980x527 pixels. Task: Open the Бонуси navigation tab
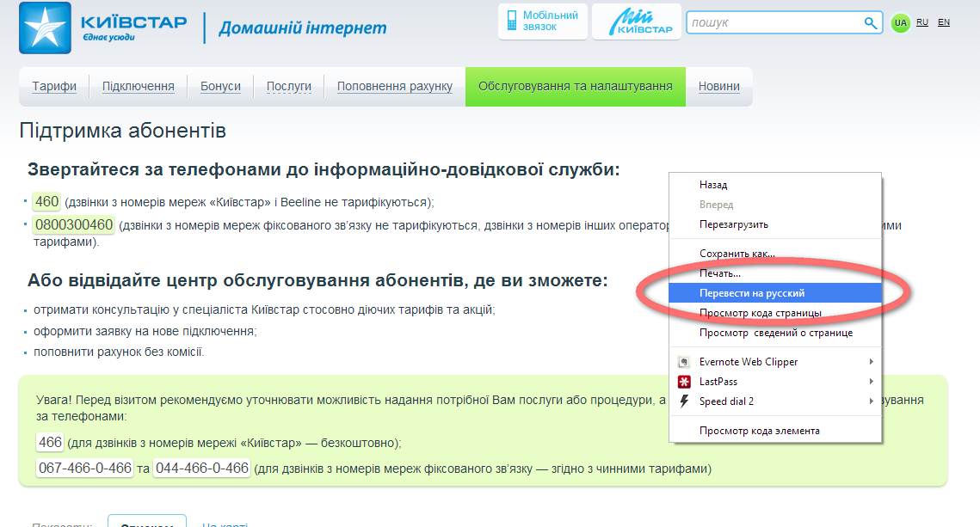(220, 87)
